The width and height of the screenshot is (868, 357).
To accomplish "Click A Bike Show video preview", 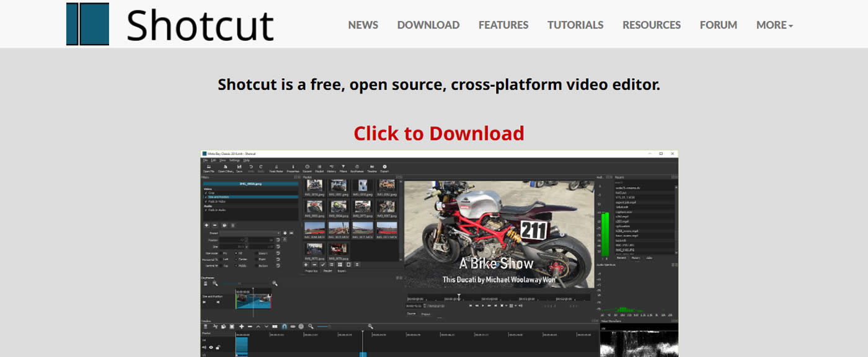I will pos(499,234).
